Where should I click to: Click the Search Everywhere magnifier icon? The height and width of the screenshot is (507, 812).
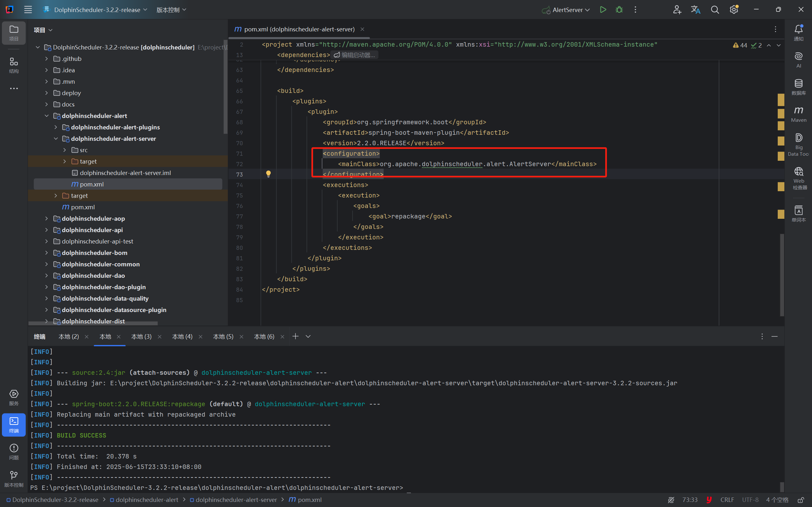point(715,10)
